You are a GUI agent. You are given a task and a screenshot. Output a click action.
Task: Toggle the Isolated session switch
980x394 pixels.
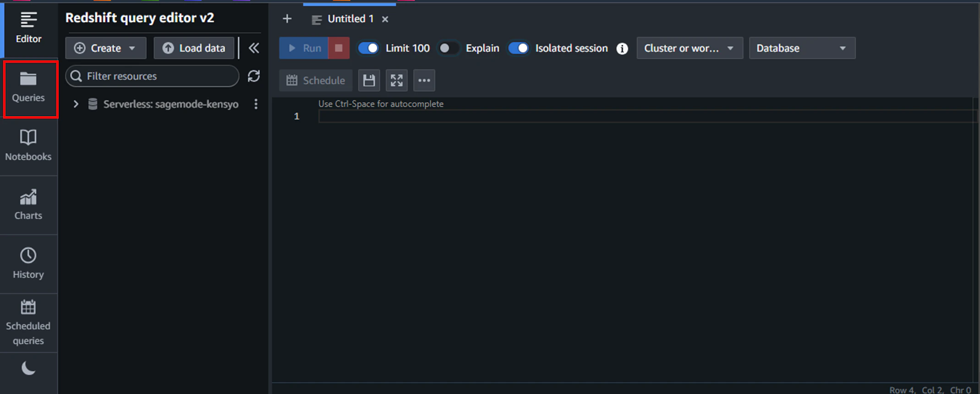click(518, 48)
